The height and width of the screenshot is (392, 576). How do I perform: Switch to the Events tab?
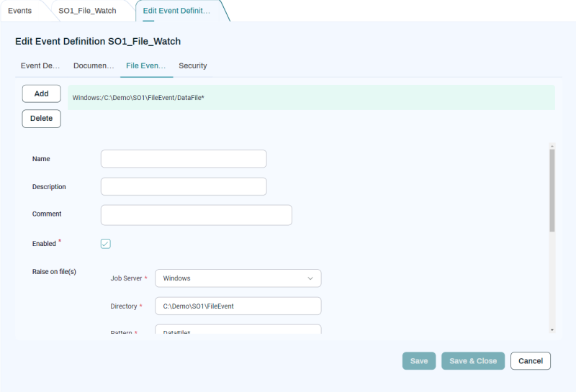[20, 11]
